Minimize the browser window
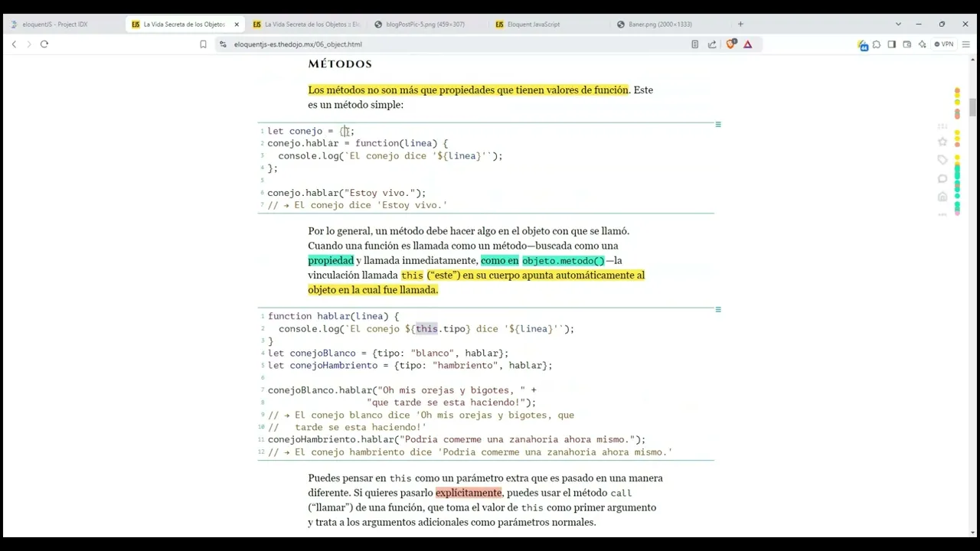 [x=919, y=24]
